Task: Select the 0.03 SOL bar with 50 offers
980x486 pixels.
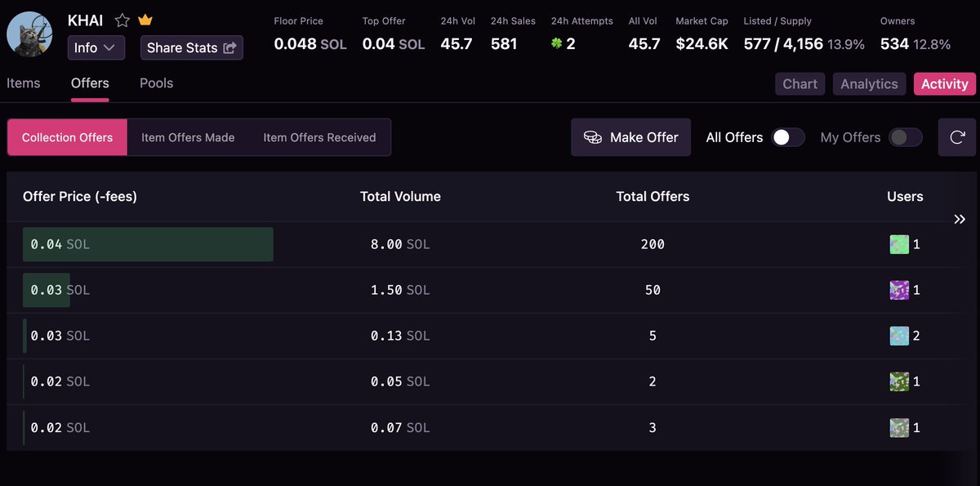Action: click(47, 290)
